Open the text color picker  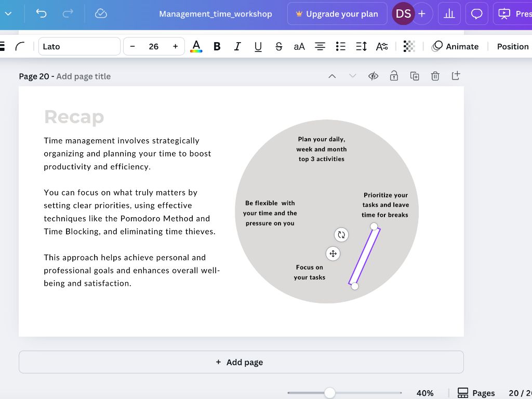coord(196,46)
